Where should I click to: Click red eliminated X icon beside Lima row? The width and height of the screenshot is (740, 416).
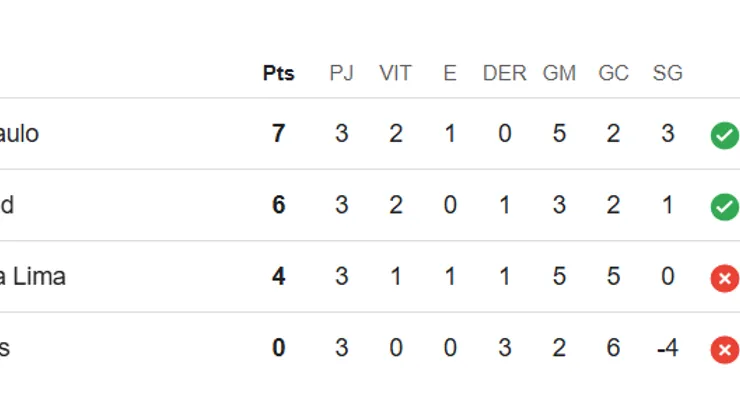pos(724,278)
